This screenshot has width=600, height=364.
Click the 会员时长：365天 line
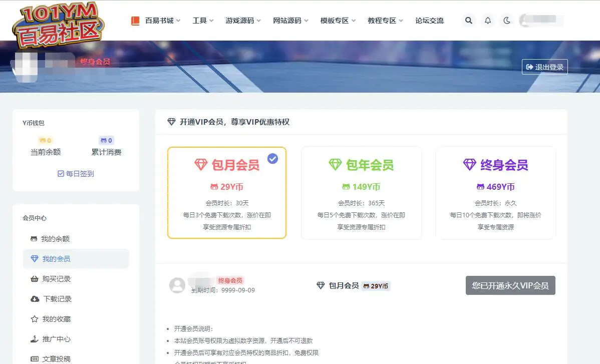click(x=361, y=203)
